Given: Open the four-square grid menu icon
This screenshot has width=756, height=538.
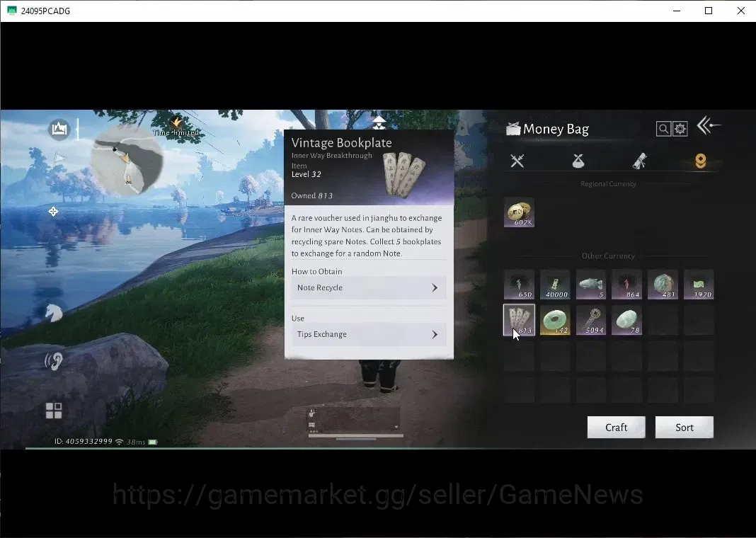Looking at the screenshot, I should coord(54,411).
